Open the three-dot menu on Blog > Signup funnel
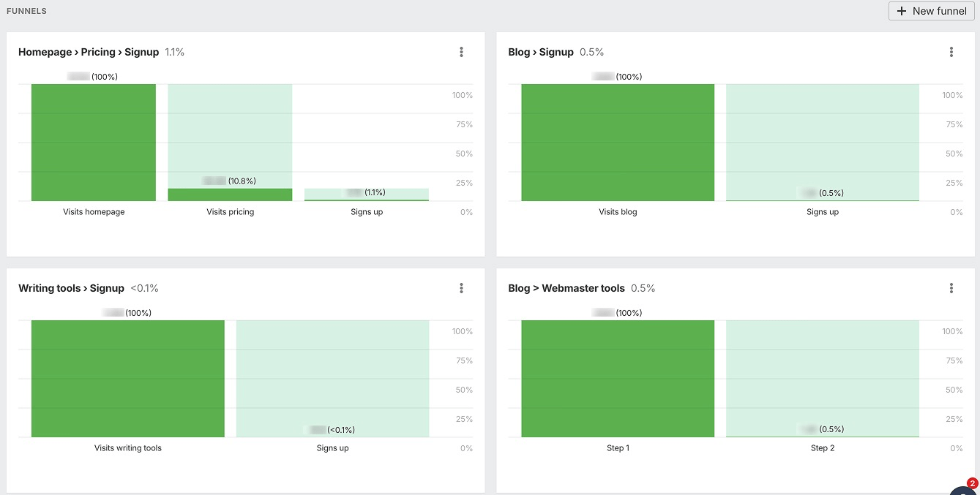This screenshot has width=980, height=495. coord(951,52)
